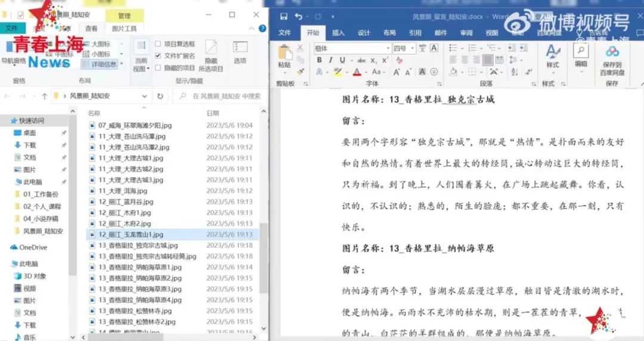Open the 查看 tab in File Explorer
The width and height of the screenshot is (644, 341).
pos(91,28)
